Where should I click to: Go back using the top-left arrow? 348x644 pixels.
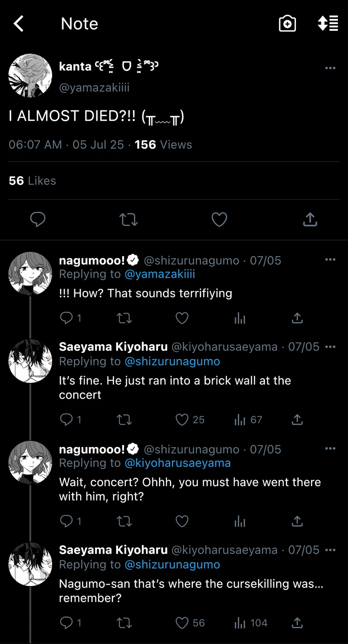coord(18,23)
